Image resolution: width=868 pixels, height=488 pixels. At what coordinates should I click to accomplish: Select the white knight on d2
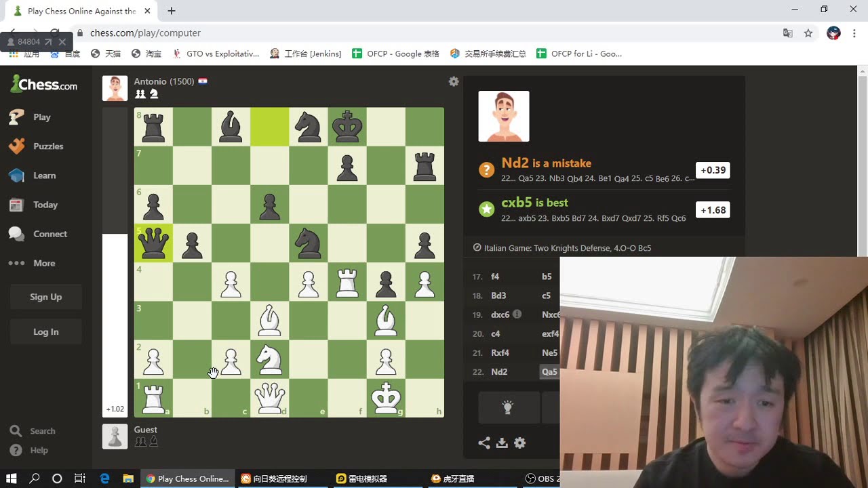(270, 359)
